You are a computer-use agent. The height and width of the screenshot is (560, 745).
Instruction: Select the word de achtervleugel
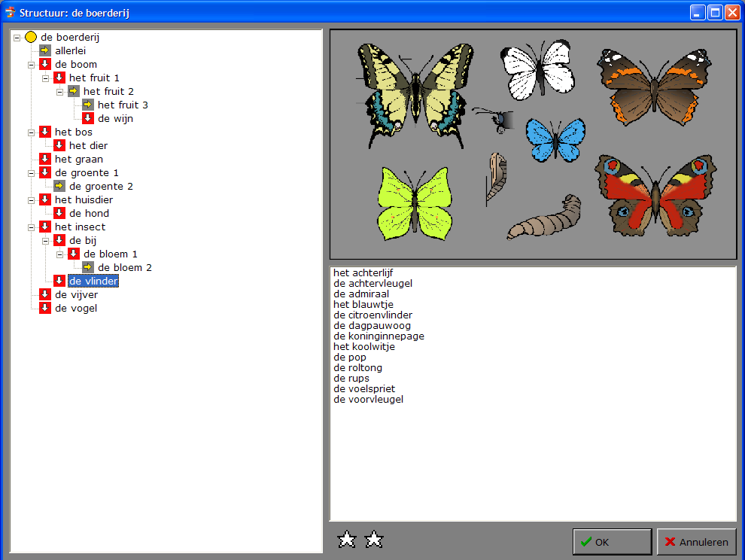373,283
